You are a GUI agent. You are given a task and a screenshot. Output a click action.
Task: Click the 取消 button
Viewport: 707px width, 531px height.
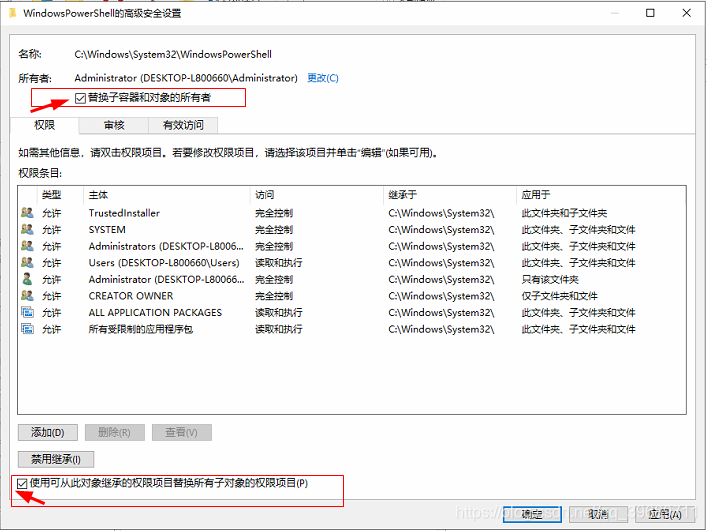pos(598,514)
